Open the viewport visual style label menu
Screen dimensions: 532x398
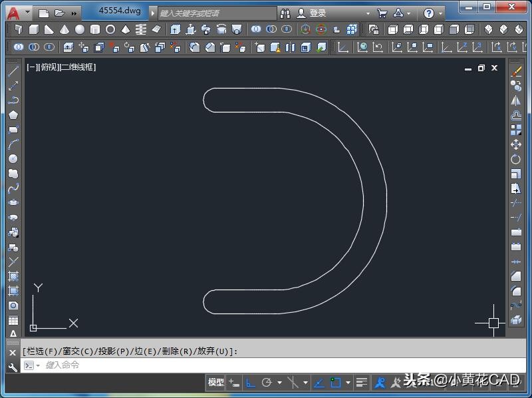[78, 67]
